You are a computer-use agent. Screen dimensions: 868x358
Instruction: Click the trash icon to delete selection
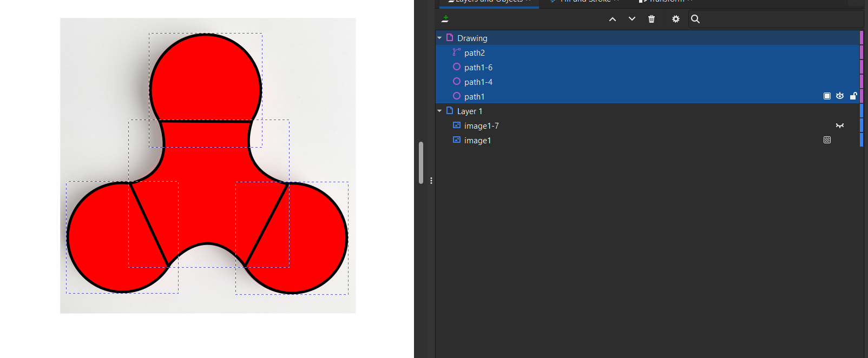pyautogui.click(x=652, y=19)
